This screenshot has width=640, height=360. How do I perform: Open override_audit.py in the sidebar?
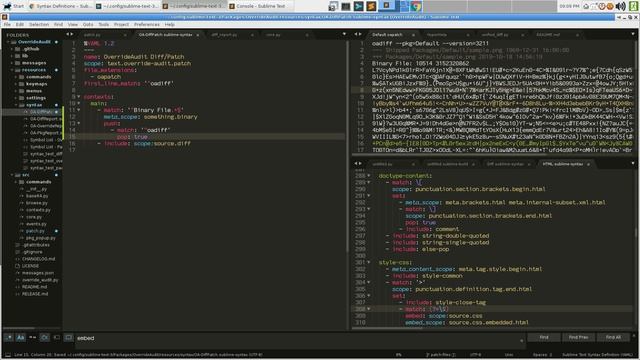click(x=40, y=280)
